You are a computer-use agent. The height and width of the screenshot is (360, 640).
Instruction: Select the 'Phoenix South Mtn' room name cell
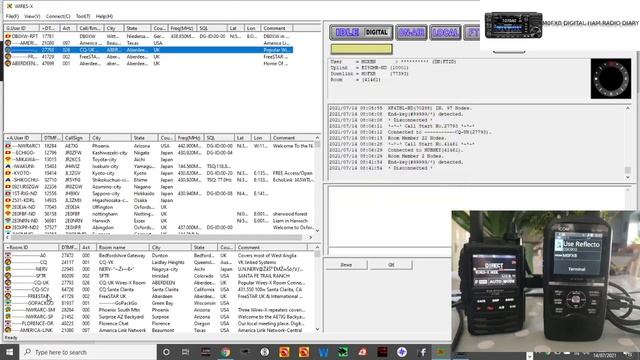[x=119, y=310]
